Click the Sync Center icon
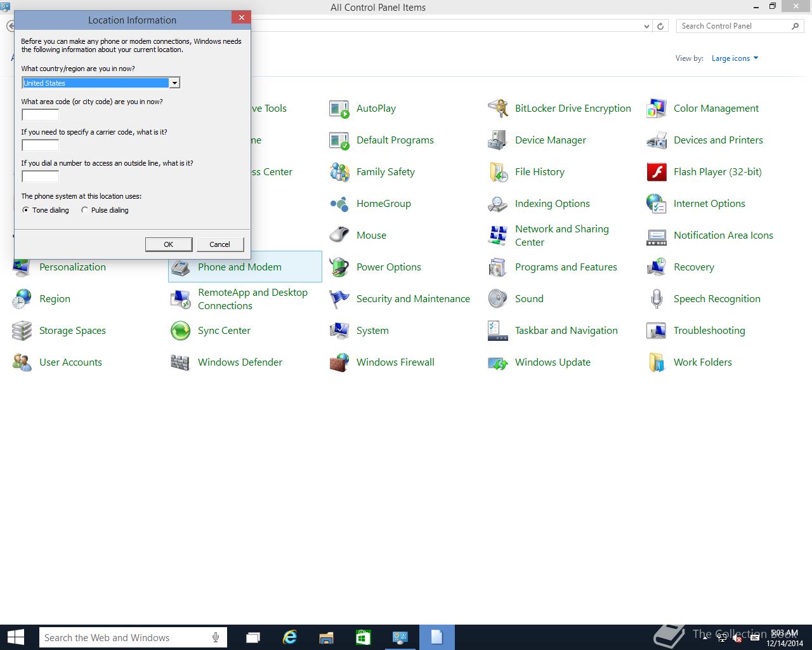Image resolution: width=812 pixels, height=650 pixels. (x=181, y=331)
